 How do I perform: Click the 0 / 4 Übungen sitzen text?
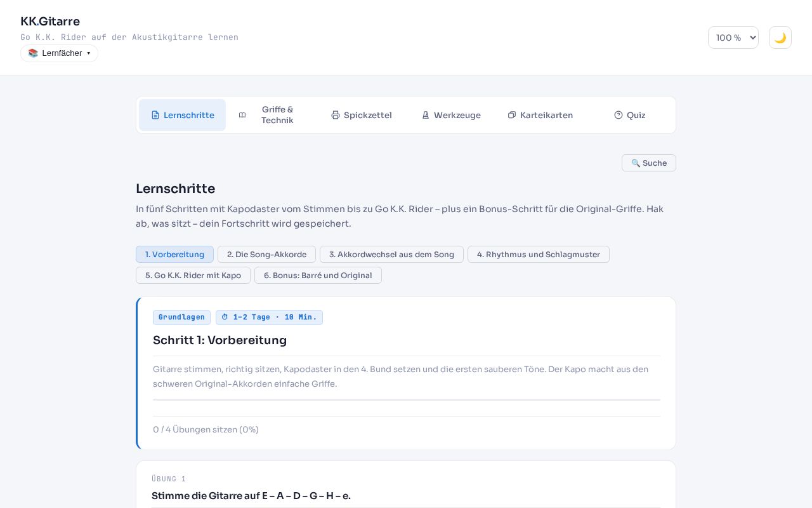point(206,430)
